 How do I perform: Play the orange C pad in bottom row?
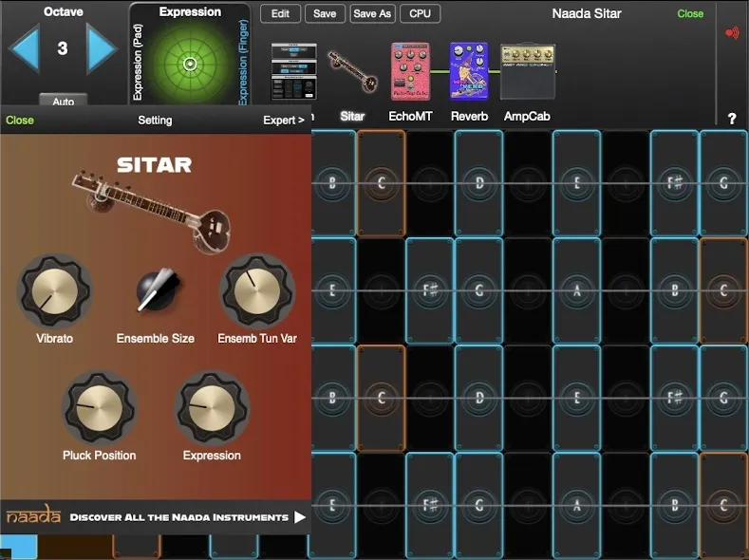coord(723,506)
